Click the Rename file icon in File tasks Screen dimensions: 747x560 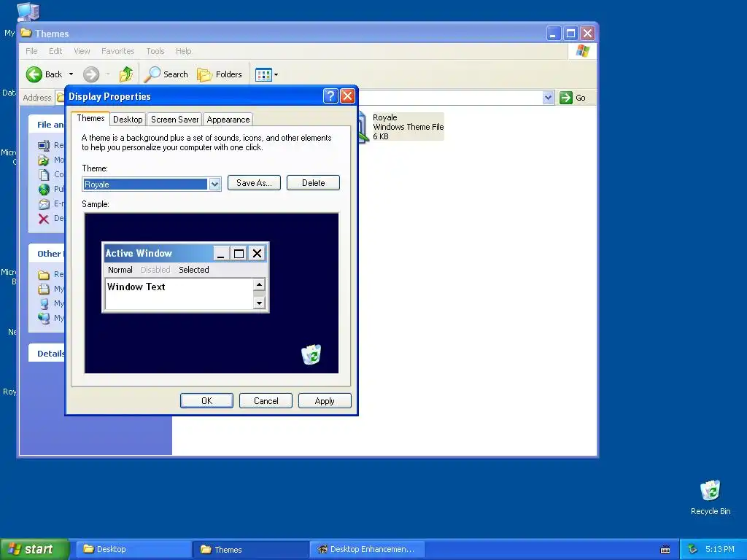click(x=44, y=145)
